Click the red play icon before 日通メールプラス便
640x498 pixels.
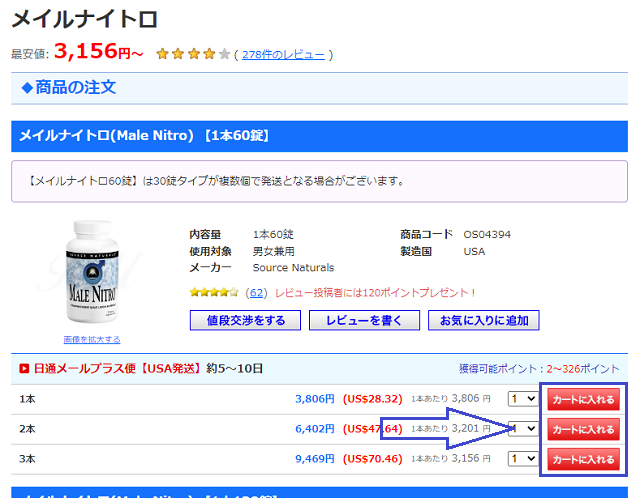(24, 369)
